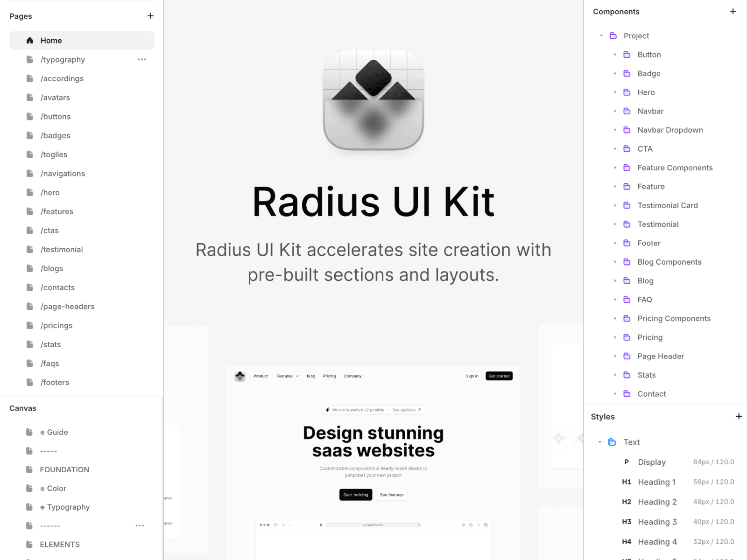
Task: Click the folder icon next to Footer component
Action: pyautogui.click(x=627, y=243)
